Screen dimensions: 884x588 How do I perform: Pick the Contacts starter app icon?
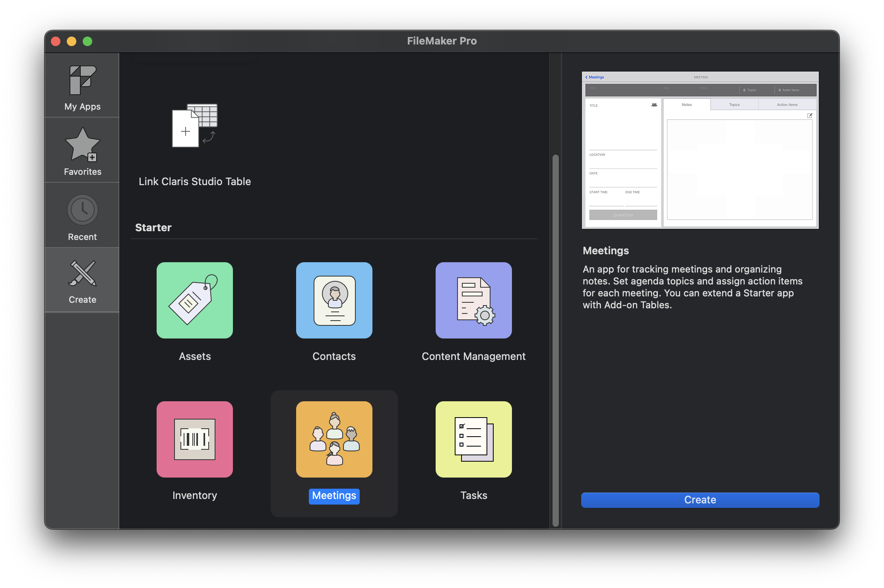click(x=334, y=300)
